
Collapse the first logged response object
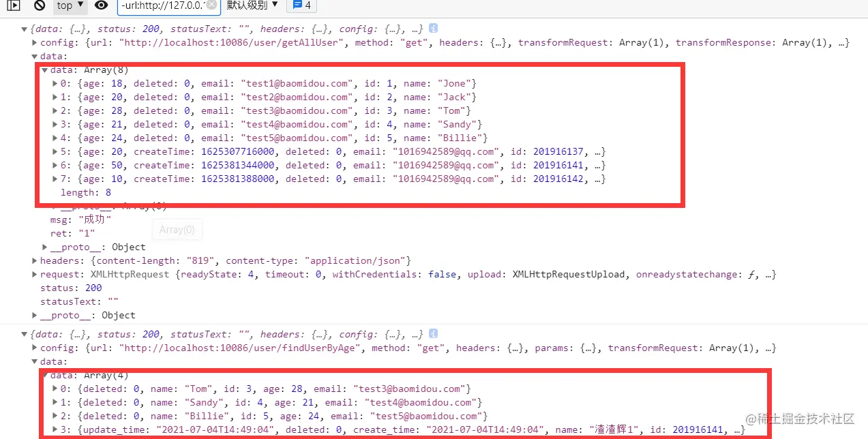pos(25,29)
